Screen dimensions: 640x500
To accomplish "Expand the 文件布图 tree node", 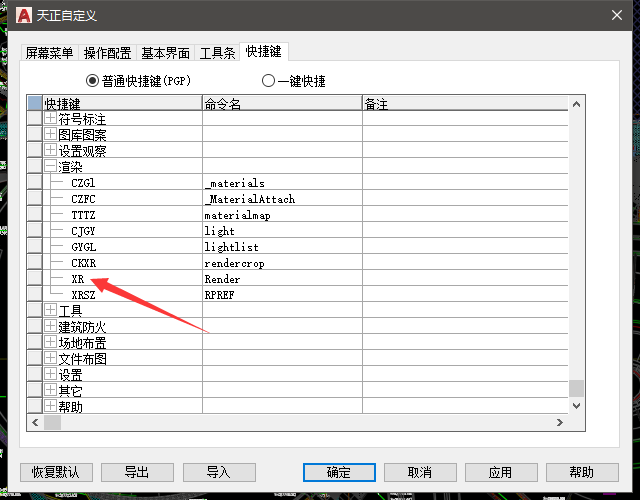I will point(50,358).
